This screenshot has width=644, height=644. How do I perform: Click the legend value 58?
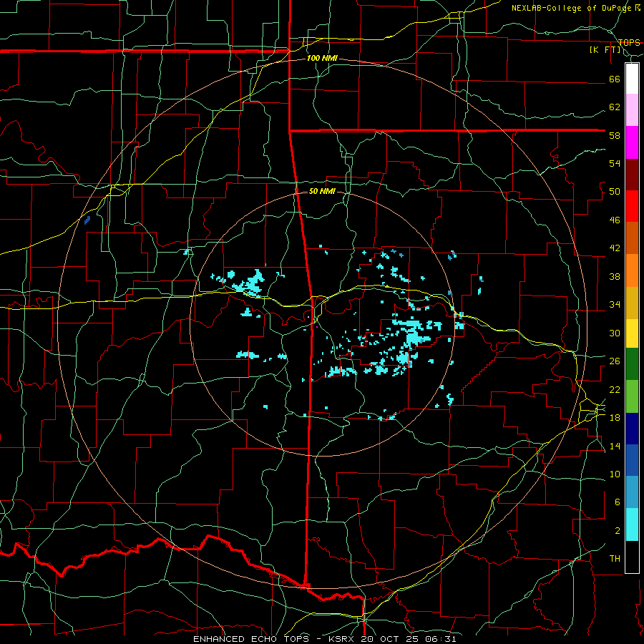pos(615,135)
